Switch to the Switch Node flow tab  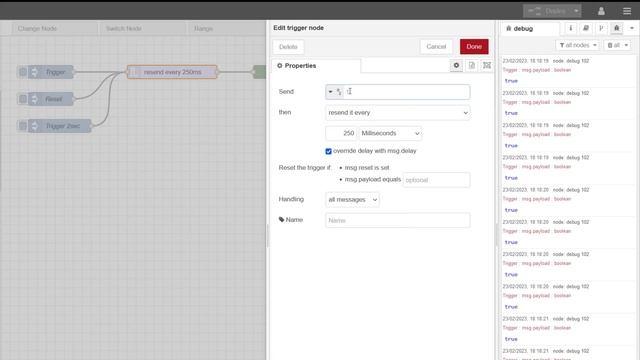pos(142,29)
